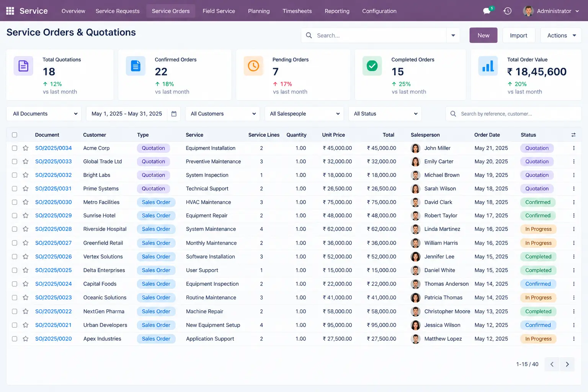Open row menu for Metro Facilities

[573, 202]
